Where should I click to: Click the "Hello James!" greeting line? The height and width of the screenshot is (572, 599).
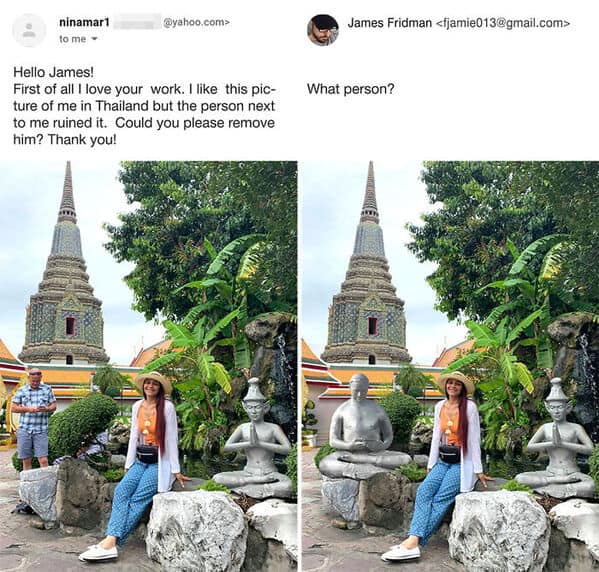(53, 72)
